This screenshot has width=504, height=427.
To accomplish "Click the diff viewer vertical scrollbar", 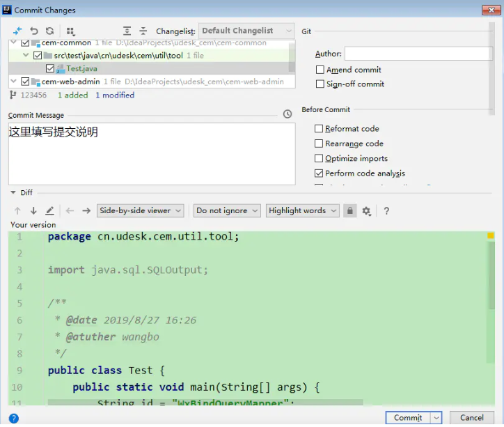I will pyautogui.click(x=491, y=276).
